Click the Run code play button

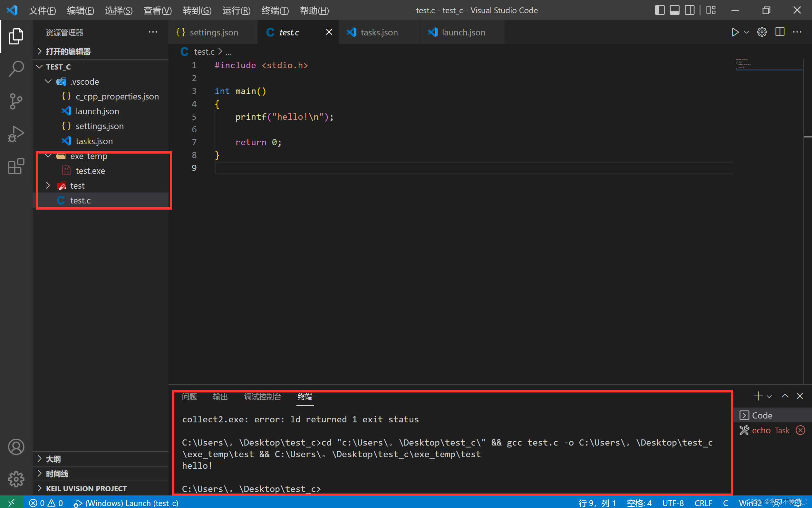[735, 32]
